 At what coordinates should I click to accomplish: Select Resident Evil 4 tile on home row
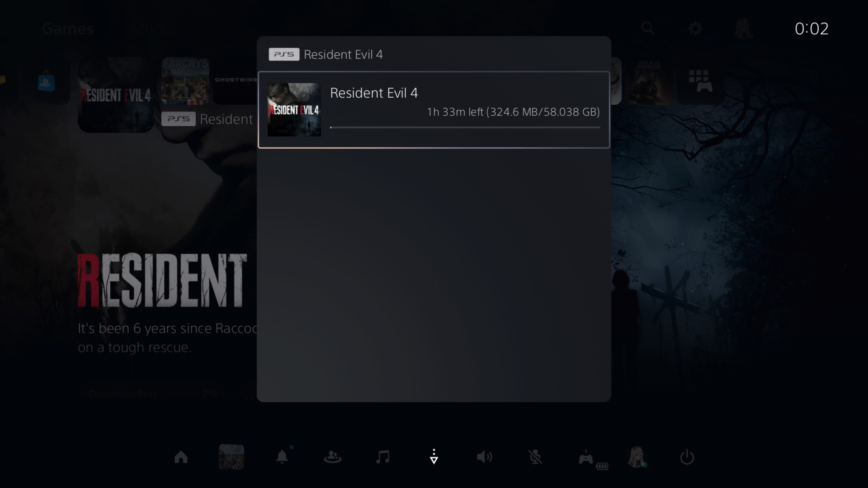point(116,95)
